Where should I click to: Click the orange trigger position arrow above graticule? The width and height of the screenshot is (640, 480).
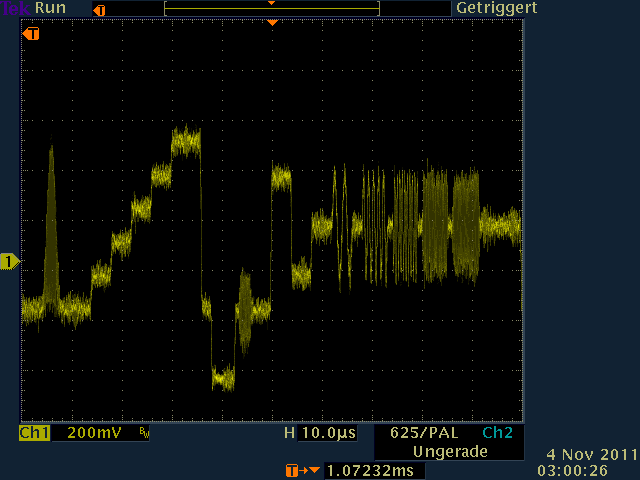point(271,23)
